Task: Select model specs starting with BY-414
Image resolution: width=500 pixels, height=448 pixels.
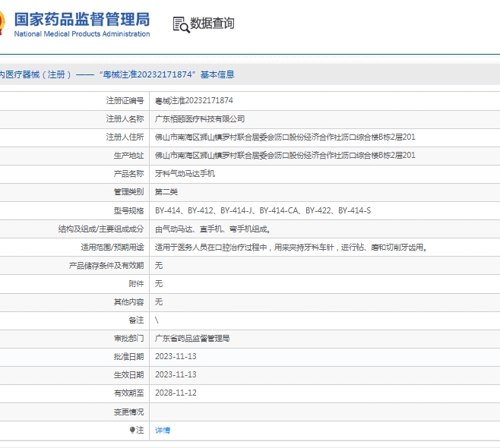Action: (x=263, y=210)
